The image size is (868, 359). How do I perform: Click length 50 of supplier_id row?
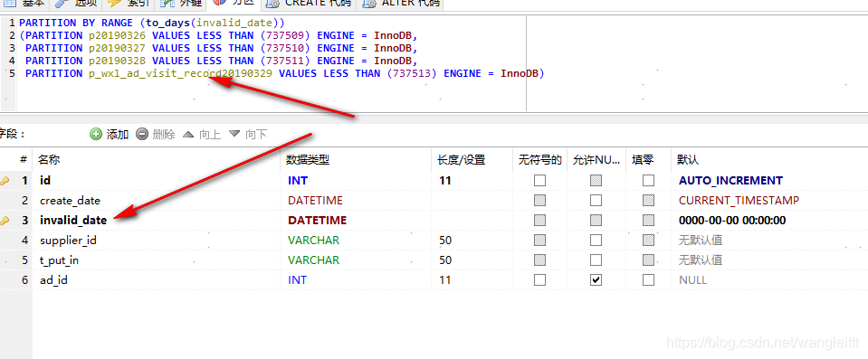444,240
